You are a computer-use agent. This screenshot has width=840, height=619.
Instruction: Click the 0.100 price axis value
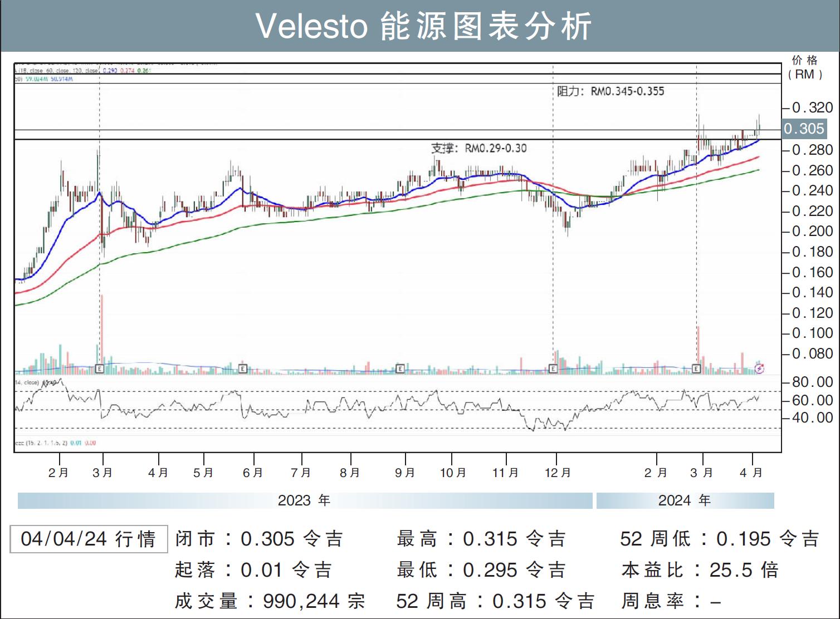coord(813,333)
